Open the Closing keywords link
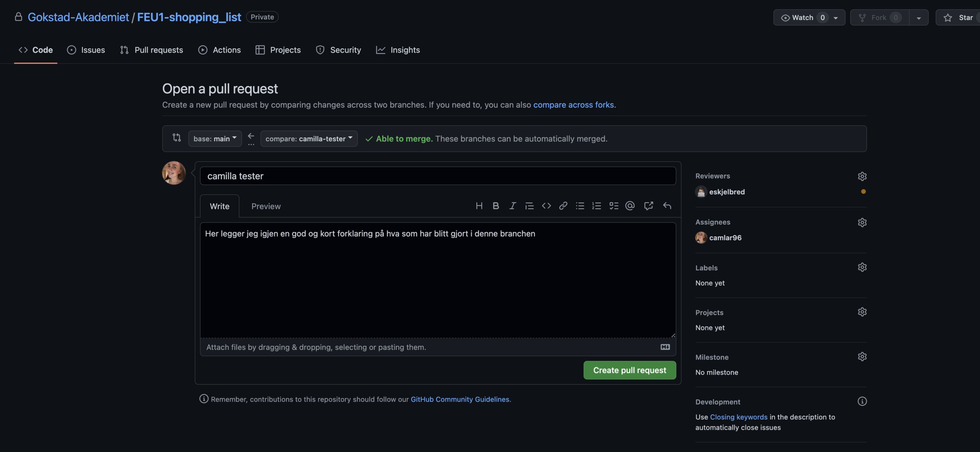Viewport: 980px width, 452px height. click(739, 417)
